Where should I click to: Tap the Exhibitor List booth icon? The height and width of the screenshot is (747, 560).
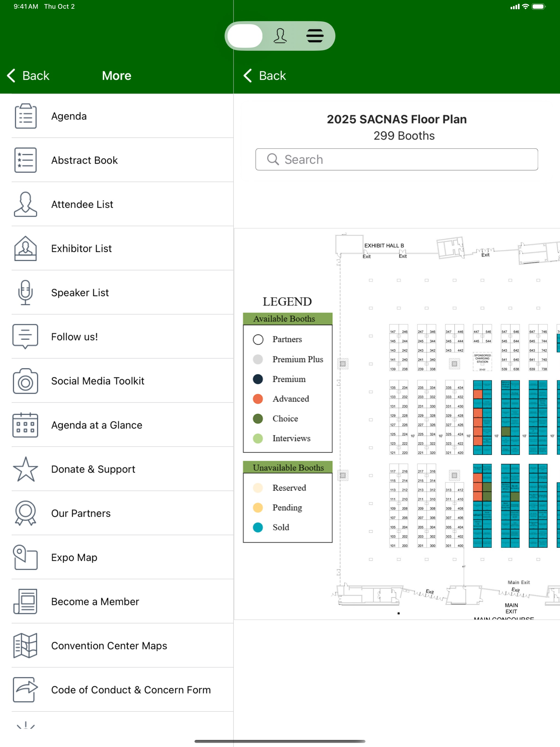coord(26,249)
